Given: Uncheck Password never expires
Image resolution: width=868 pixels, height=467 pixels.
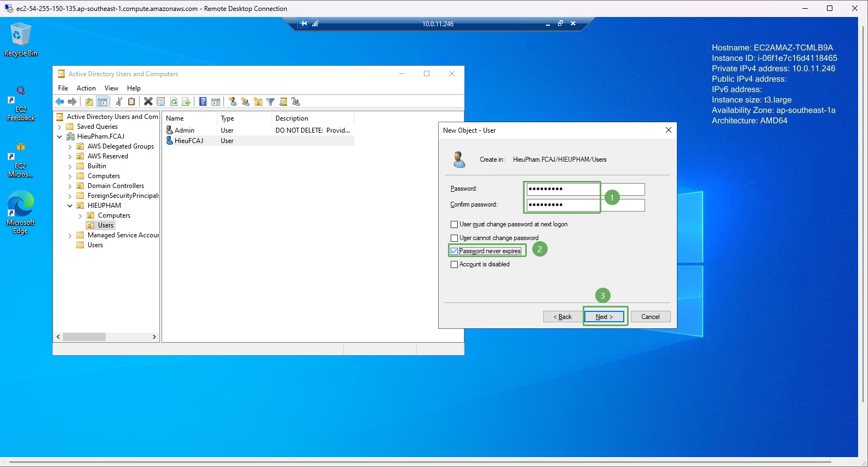Looking at the screenshot, I should [x=454, y=251].
